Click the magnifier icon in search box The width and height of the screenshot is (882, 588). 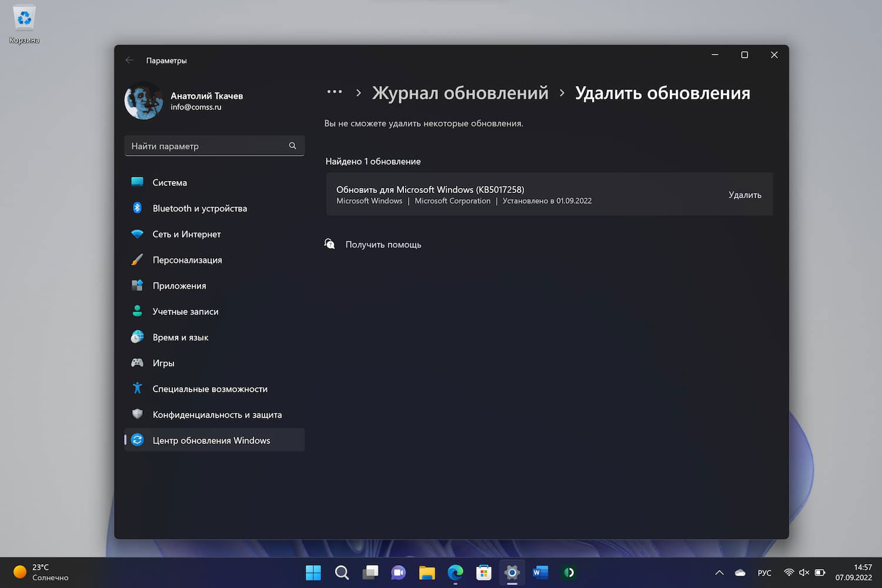click(x=292, y=146)
